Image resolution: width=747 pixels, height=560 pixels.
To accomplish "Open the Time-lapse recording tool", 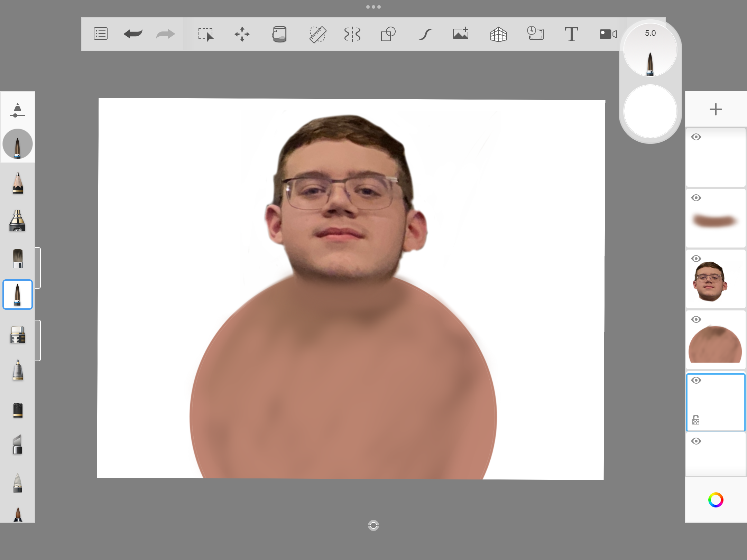I will [x=535, y=34].
